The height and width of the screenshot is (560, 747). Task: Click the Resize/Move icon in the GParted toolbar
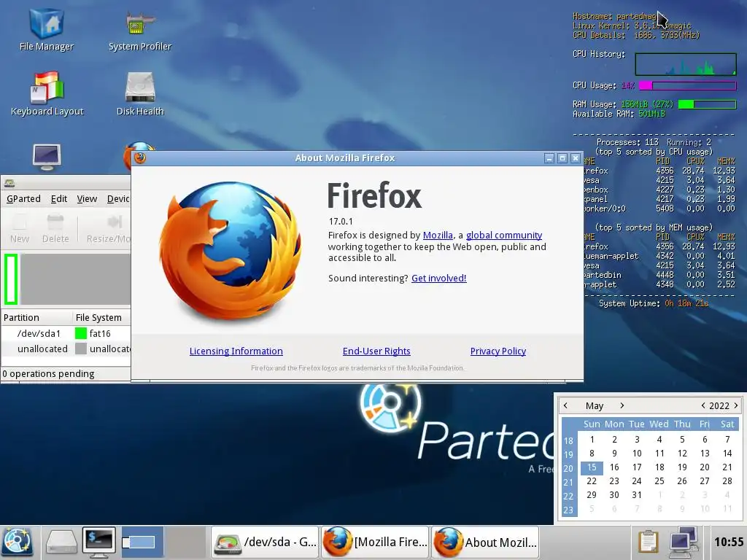[x=108, y=229]
